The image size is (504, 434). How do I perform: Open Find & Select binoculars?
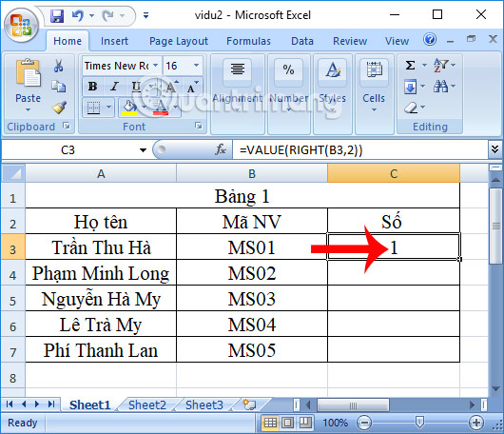coord(444,87)
